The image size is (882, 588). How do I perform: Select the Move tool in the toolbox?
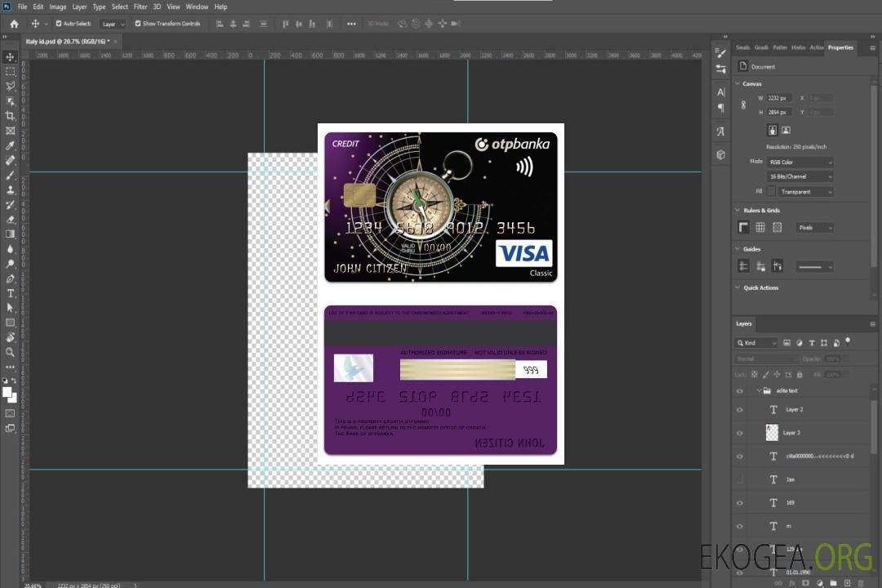(10, 57)
